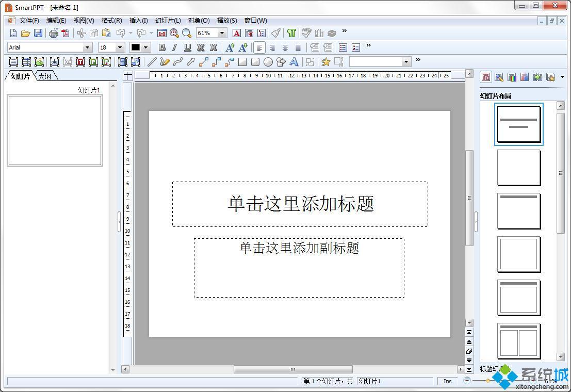Click the title placeholder 单击这里添加标题

click(300, 204)
